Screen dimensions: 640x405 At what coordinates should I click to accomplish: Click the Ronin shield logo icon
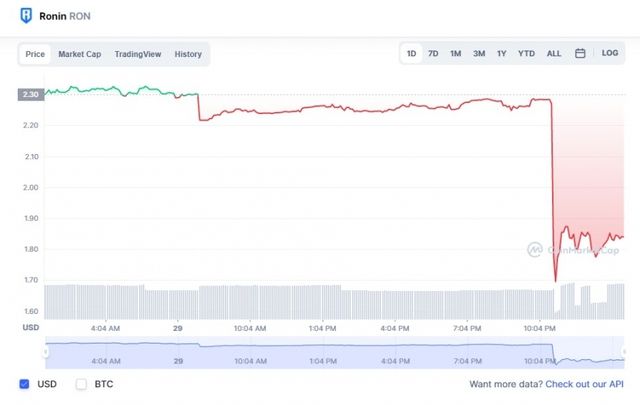pos(26,16)
